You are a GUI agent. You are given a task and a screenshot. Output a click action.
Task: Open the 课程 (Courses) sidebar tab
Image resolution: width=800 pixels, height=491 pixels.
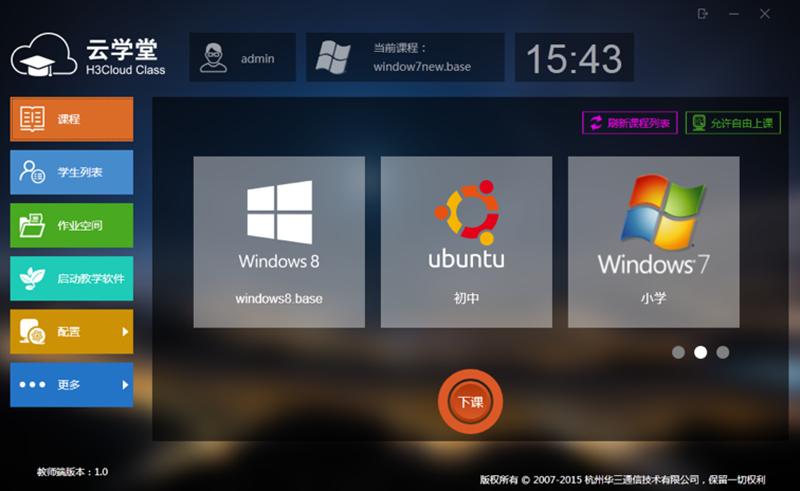(x=71, y=119)
